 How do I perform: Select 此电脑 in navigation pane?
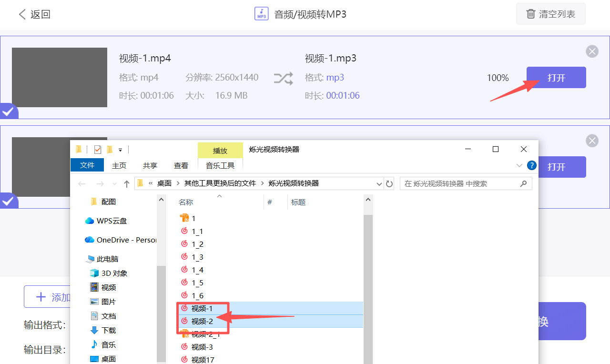(102, 259)
